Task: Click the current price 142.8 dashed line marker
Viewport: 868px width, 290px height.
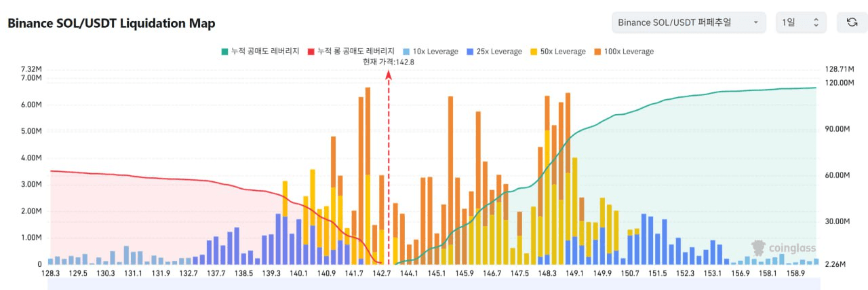Action: click(x=389, y=166)
